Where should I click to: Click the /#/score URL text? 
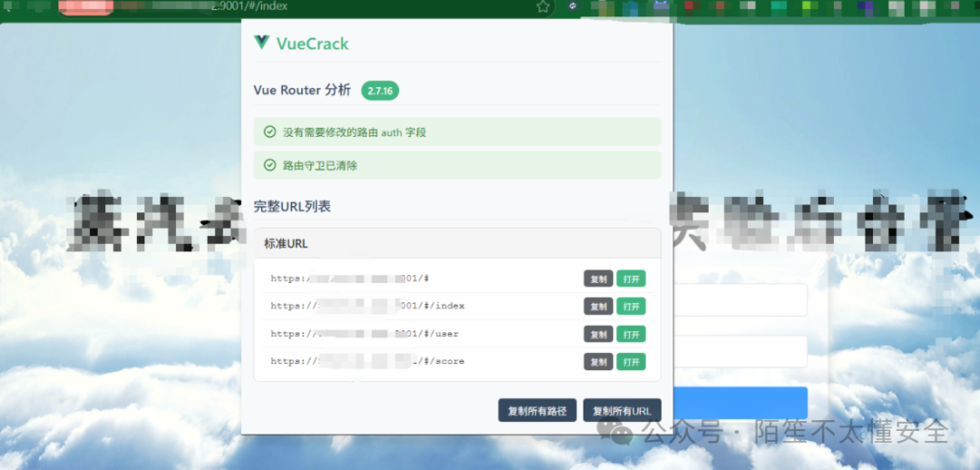[367, 362]
